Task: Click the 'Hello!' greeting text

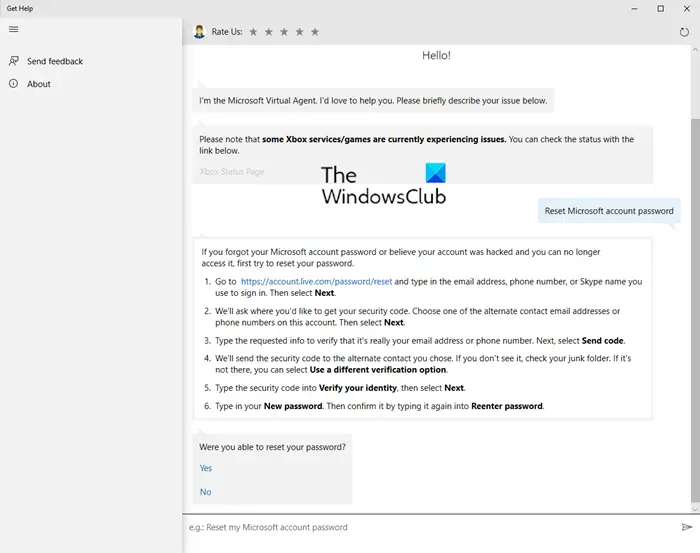Action: pyautogui.click(x=436, y=55)
